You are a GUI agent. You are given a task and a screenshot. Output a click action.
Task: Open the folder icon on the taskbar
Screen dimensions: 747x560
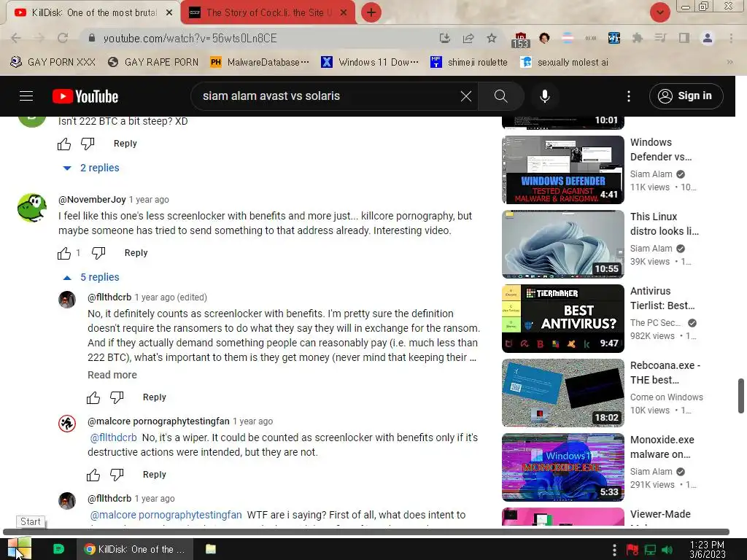point(211,549)
